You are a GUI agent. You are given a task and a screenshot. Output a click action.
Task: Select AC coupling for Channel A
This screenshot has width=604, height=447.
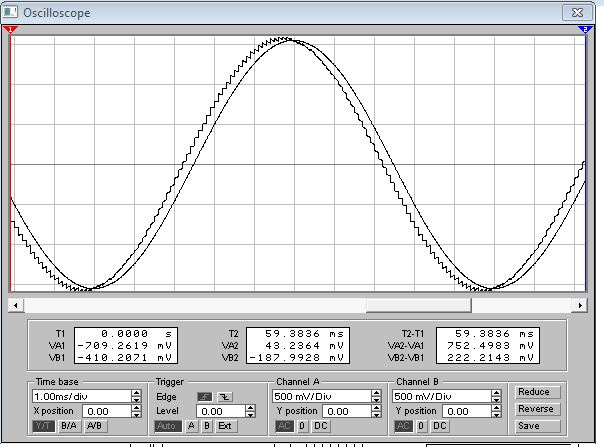click(x=284, y=426)
